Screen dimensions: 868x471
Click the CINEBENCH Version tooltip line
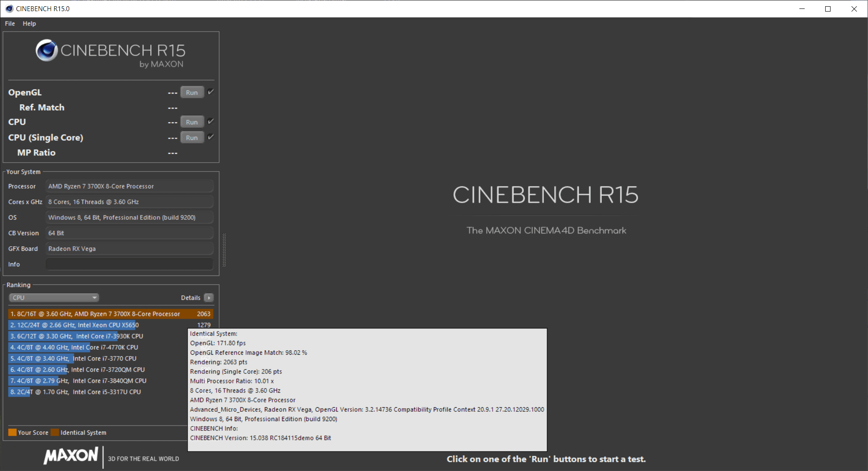click(261, 438)
